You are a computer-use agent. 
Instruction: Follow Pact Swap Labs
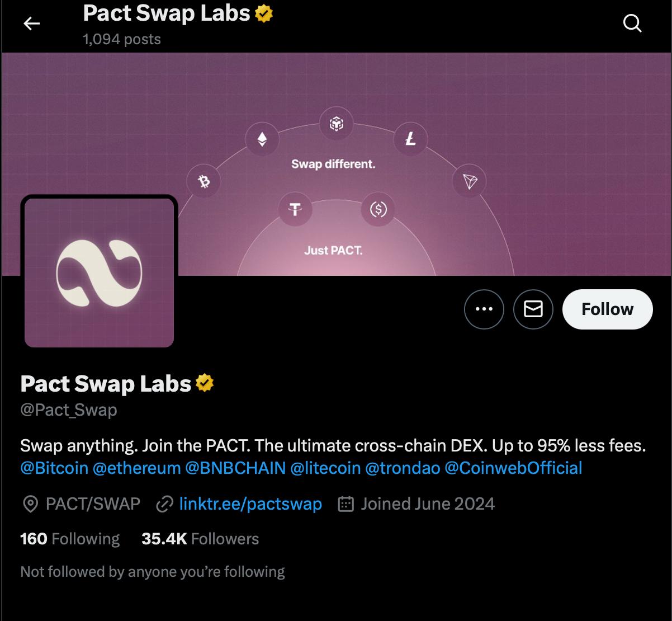(607, 309)
